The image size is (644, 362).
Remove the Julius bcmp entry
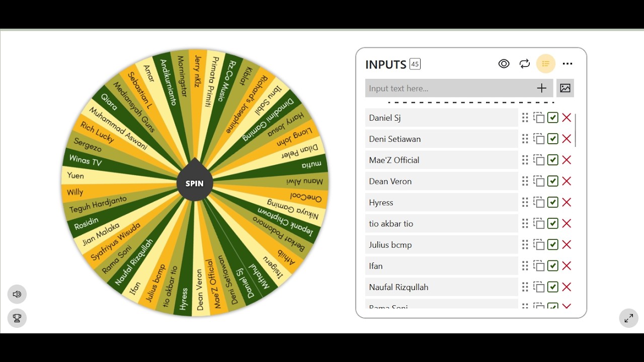click(567, 244)
